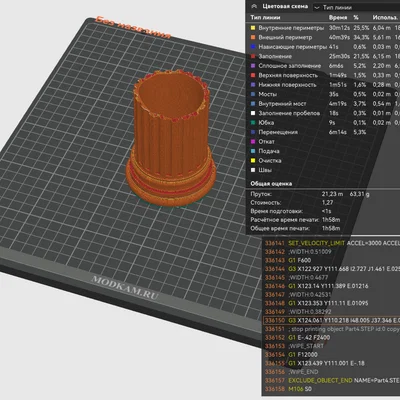Click the Использ. column header
The height and width of the screenshot is (400, 400).
(385, 18)
